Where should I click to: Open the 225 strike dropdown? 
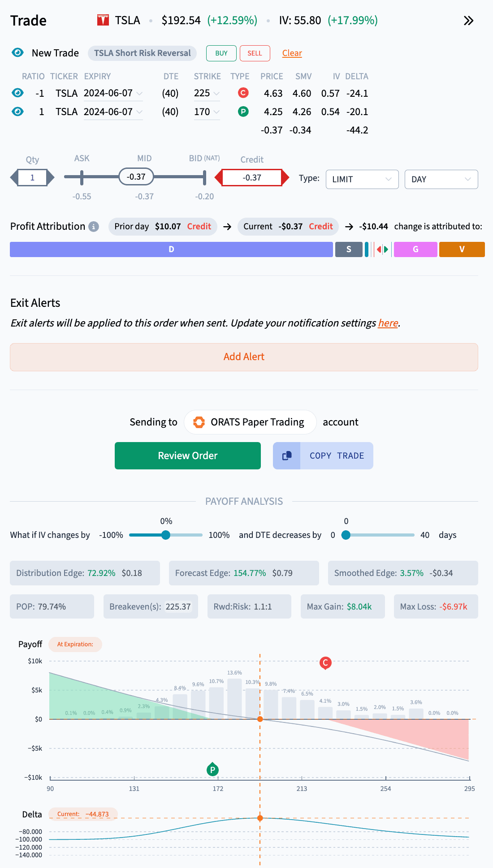coord(207,93)
